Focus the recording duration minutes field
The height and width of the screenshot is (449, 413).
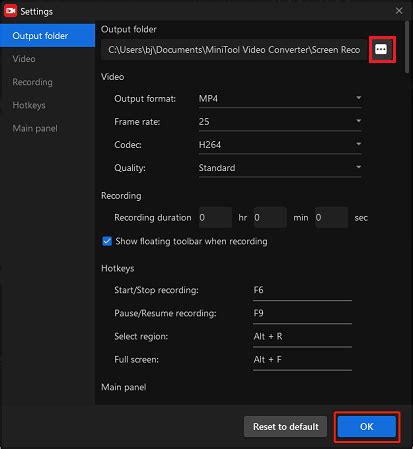pos(270,217)
